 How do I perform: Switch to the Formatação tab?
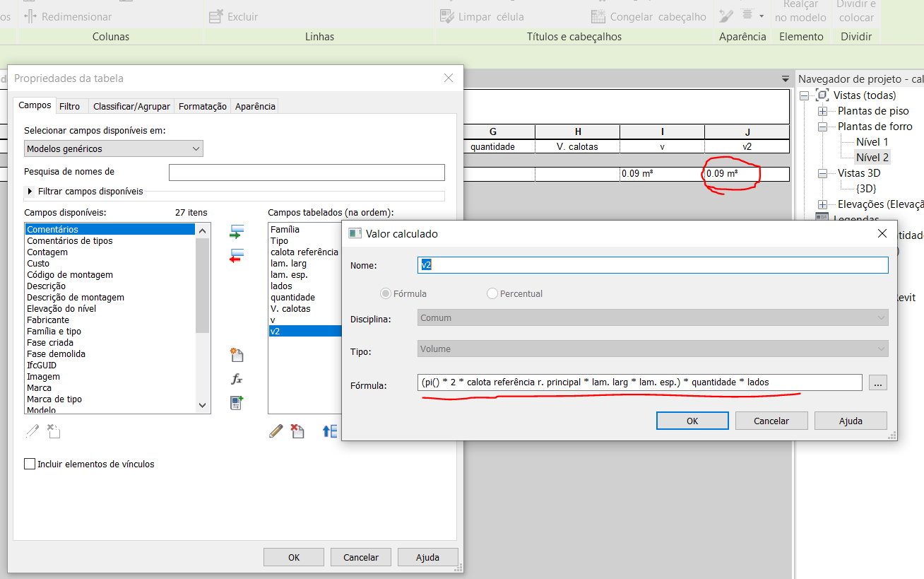pyautogui.click(x=203, y=107)
